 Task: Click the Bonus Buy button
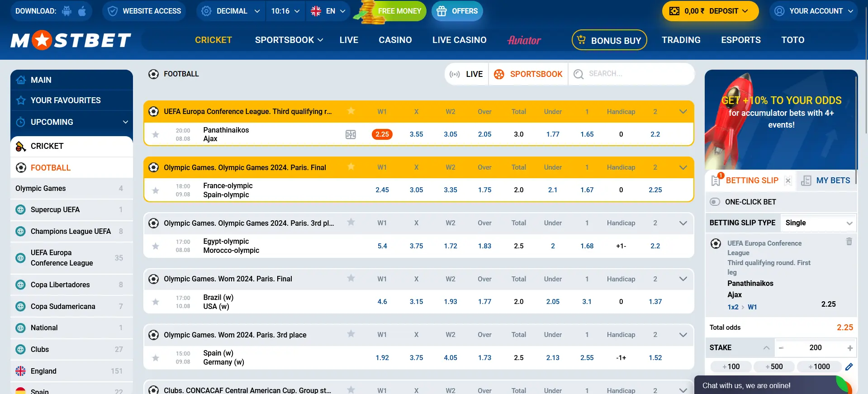click(x=609, y=40)
